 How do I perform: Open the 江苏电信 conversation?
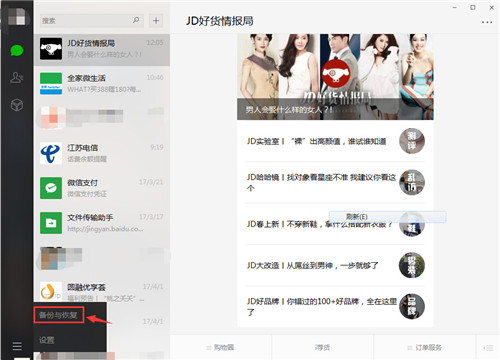point(102,153)
